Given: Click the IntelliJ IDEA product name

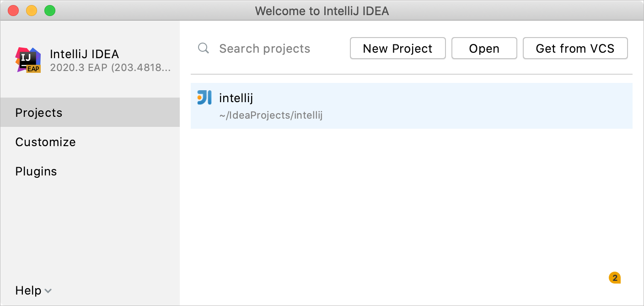Looking at the screenshot, I should click(x=85, y=54).
